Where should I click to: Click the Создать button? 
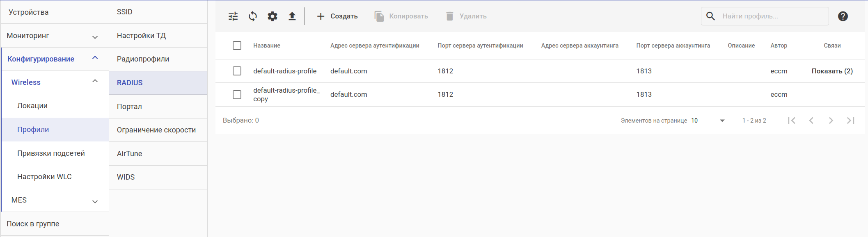pyautogui.click(x=337, y=16)
